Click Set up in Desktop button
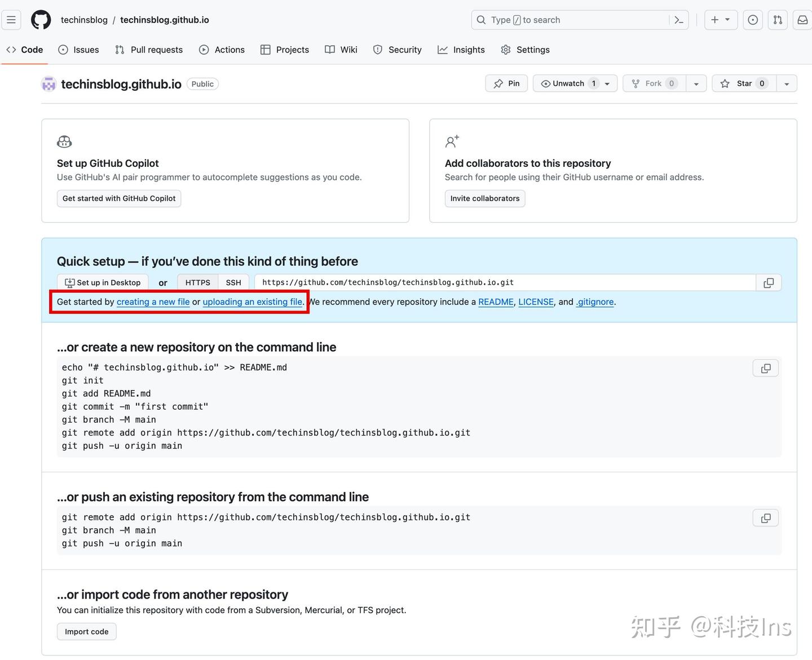The height and width of the screenshot is (660, 812). (x=103, y=283)
